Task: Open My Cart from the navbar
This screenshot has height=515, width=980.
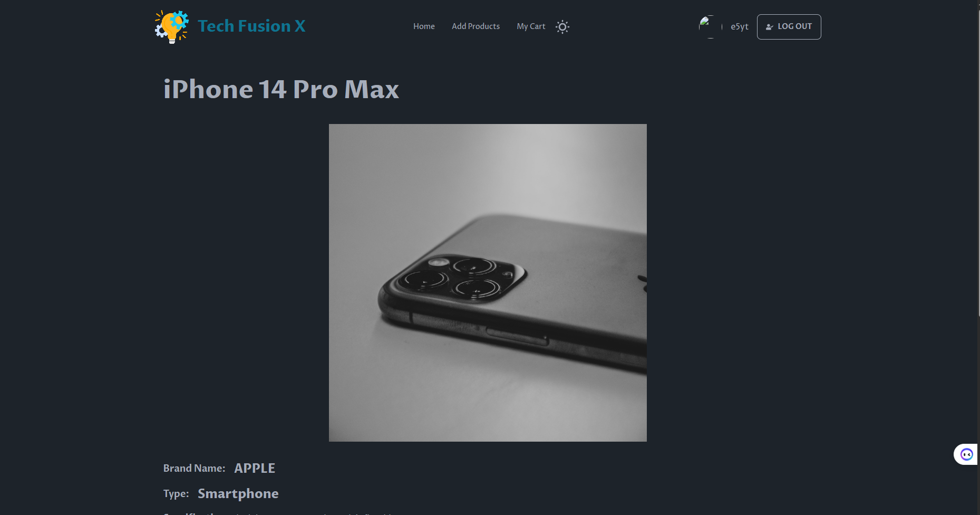Action: click(x=531, y=26)
